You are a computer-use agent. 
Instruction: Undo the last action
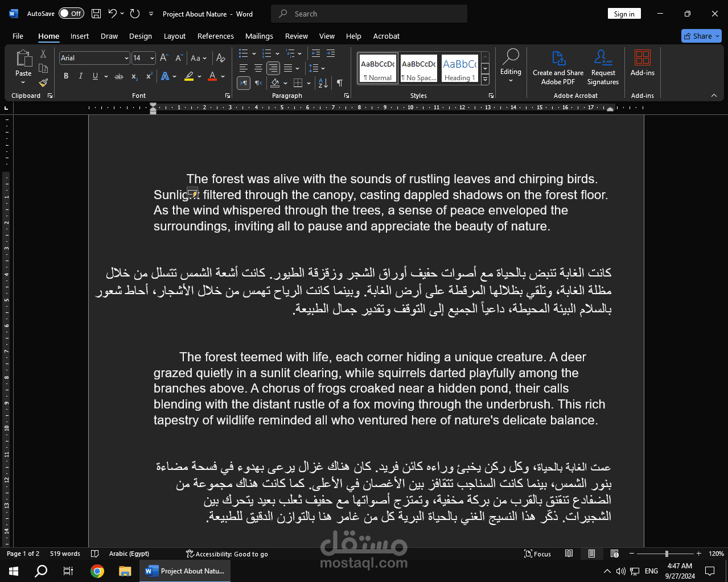[113, 14]
